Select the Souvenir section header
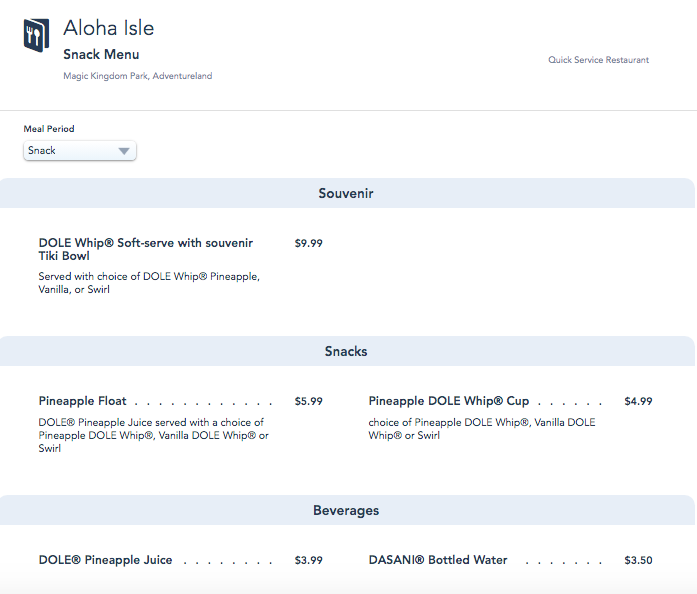 [346, 193]
